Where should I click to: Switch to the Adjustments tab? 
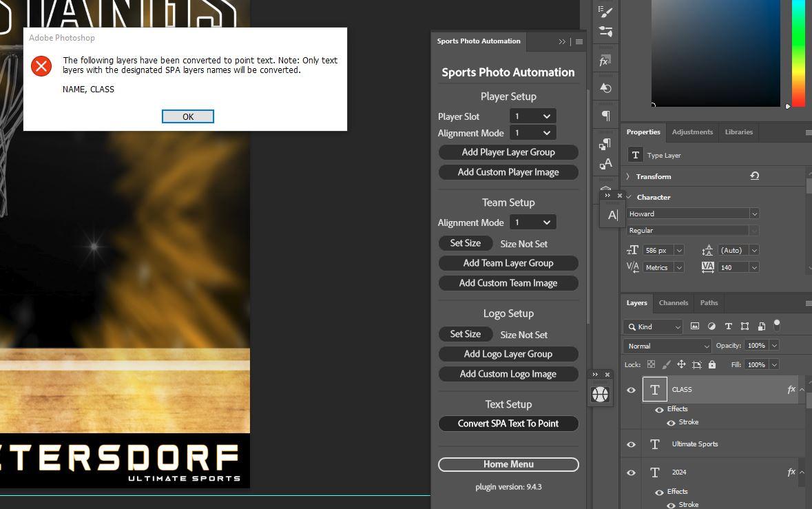coord(692,132)
